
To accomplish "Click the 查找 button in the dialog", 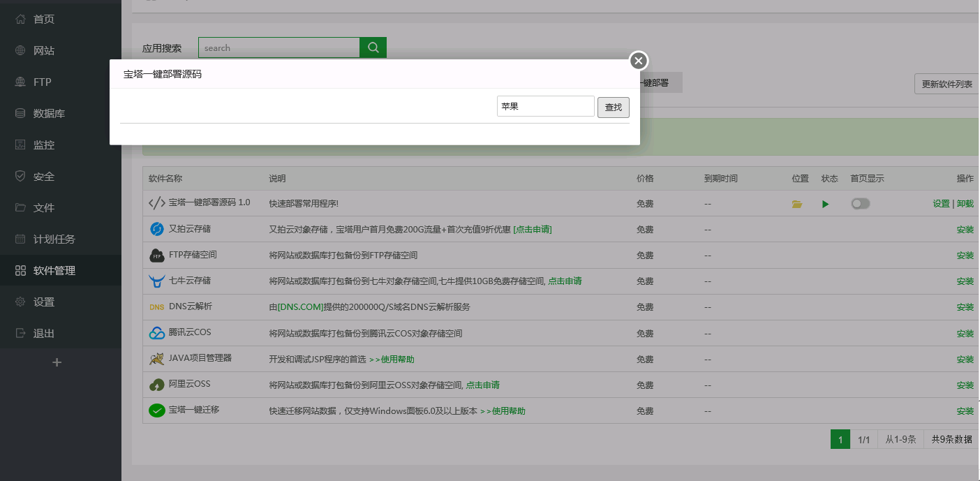I will point(614,108).
